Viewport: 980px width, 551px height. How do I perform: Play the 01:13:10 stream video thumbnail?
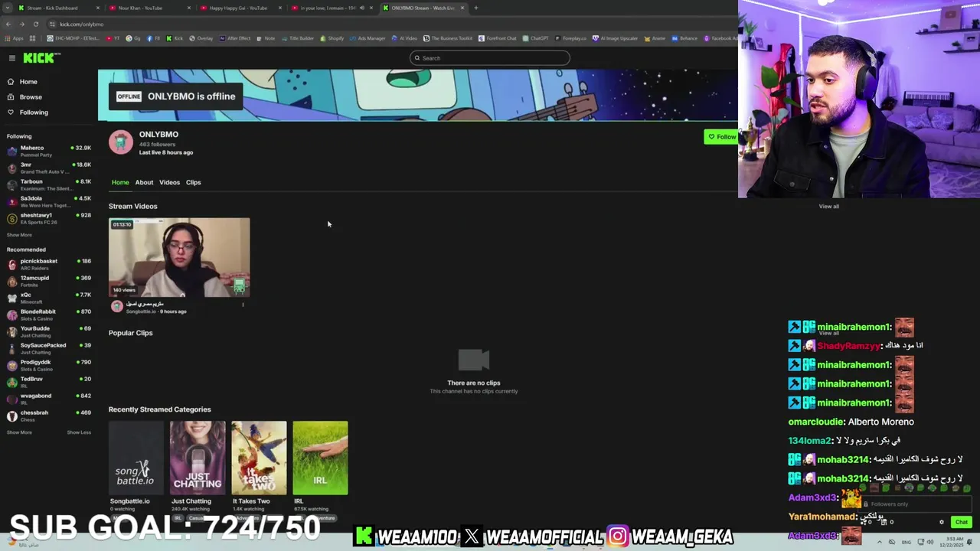179,257
